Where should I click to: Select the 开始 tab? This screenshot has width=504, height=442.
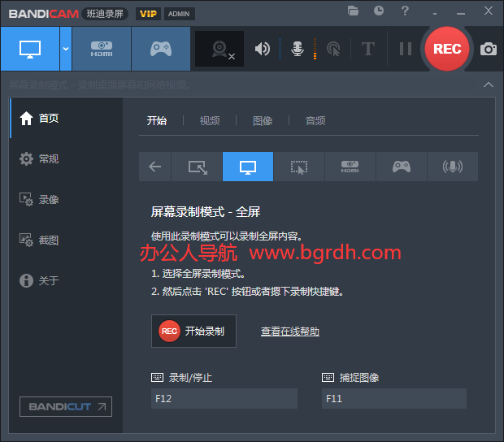point(157,121)
